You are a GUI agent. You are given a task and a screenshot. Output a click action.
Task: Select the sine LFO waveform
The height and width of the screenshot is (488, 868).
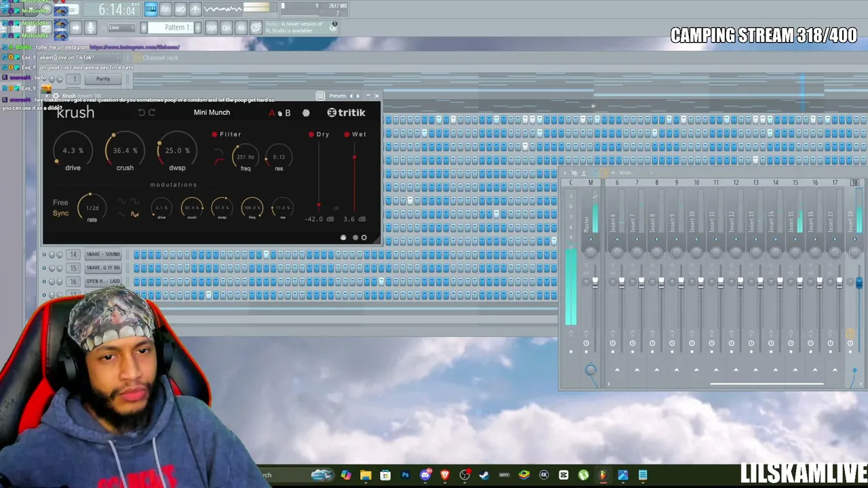tap(122, 202)
